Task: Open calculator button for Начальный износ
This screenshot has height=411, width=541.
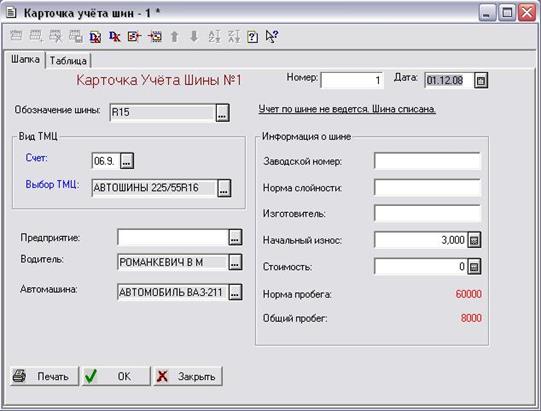Action: tap(474, 240)
